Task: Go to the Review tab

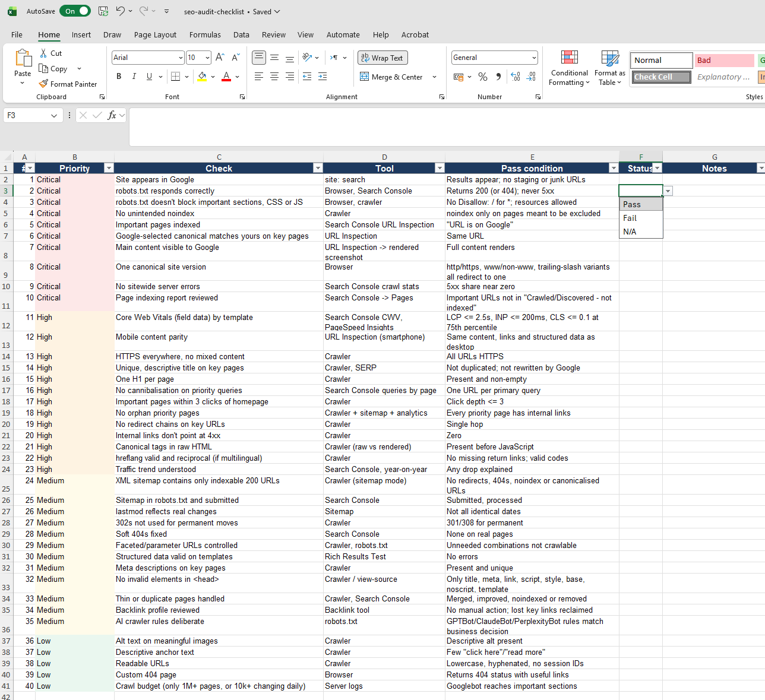Action: point(274,34)
